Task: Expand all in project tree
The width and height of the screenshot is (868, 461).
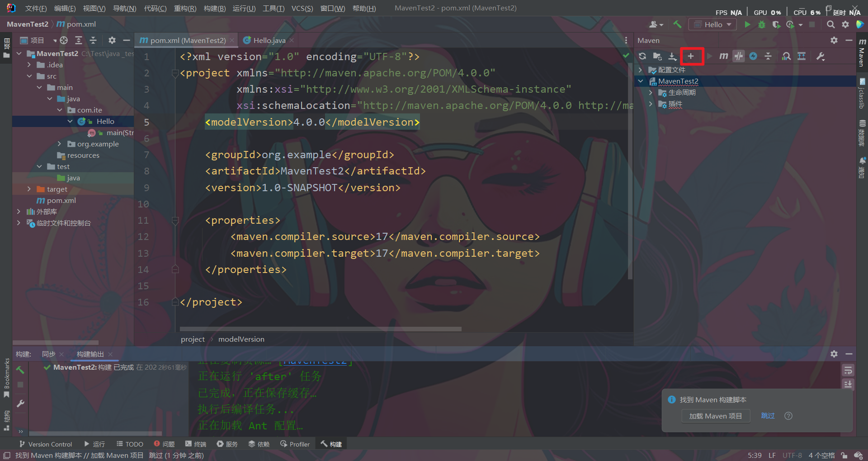Action: tap(79, 40)
